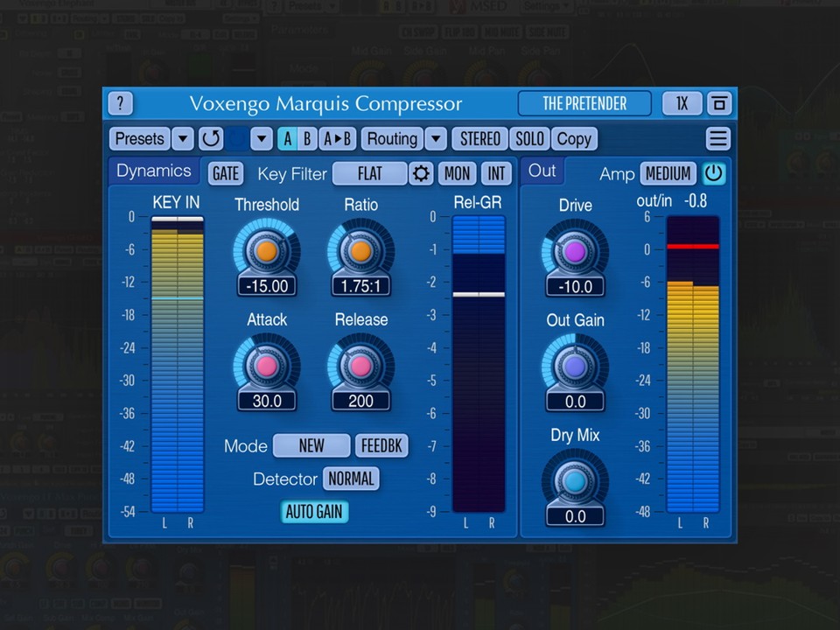Click the Dry Mix knob
Screen dimensions: 840x630
point(575,481)
